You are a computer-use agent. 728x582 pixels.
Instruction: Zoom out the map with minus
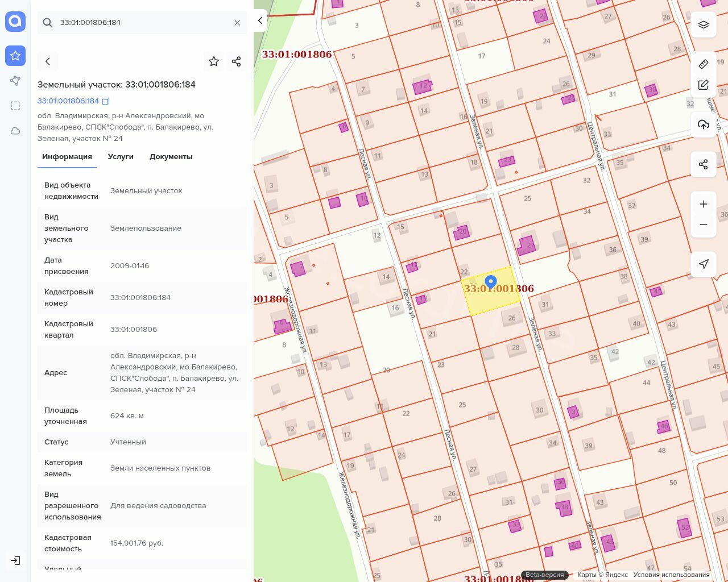coord(704,225)
